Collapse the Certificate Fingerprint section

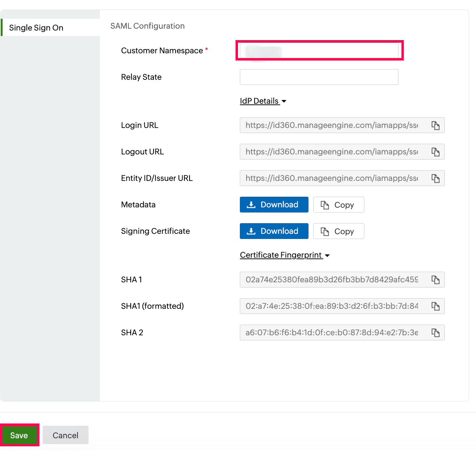tap(285, 255)
